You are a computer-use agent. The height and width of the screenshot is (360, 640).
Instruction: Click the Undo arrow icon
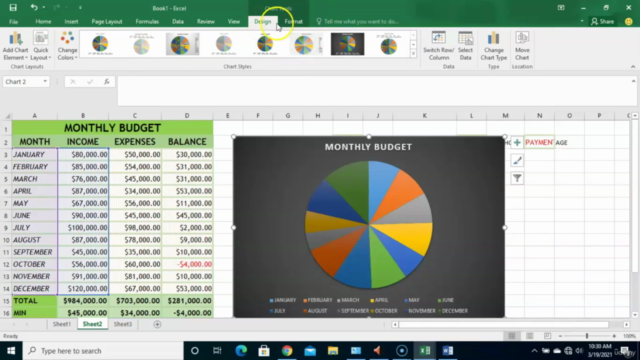34,7
